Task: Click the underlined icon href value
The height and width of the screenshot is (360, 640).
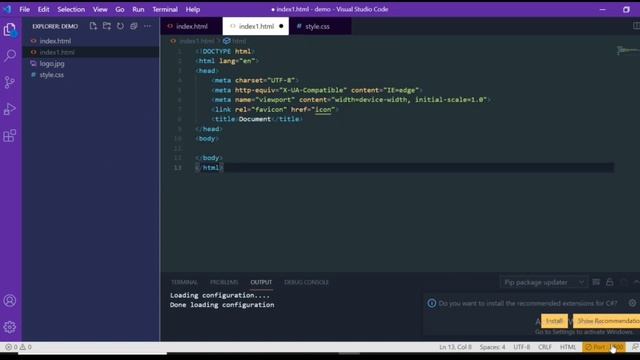Action: (x=323, y=110)
